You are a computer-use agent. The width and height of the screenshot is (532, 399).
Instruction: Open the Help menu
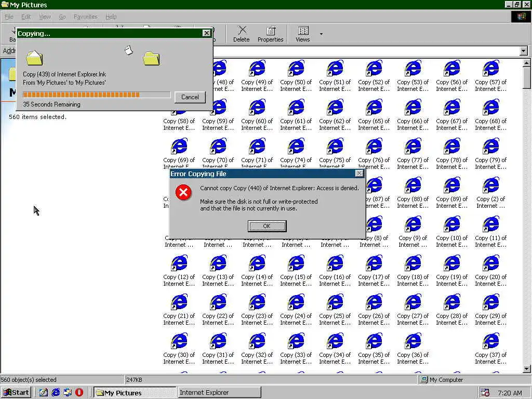[x=111, y=17]
